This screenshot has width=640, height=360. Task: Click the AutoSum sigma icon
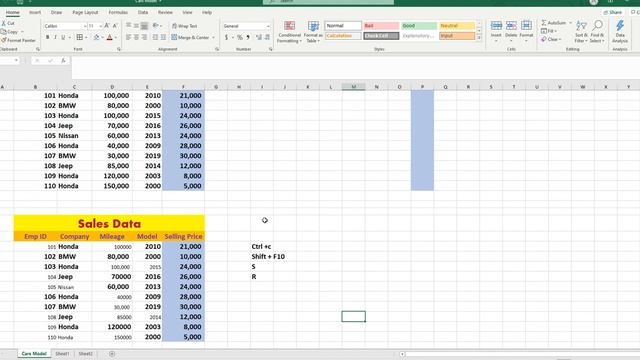point(544,23)
